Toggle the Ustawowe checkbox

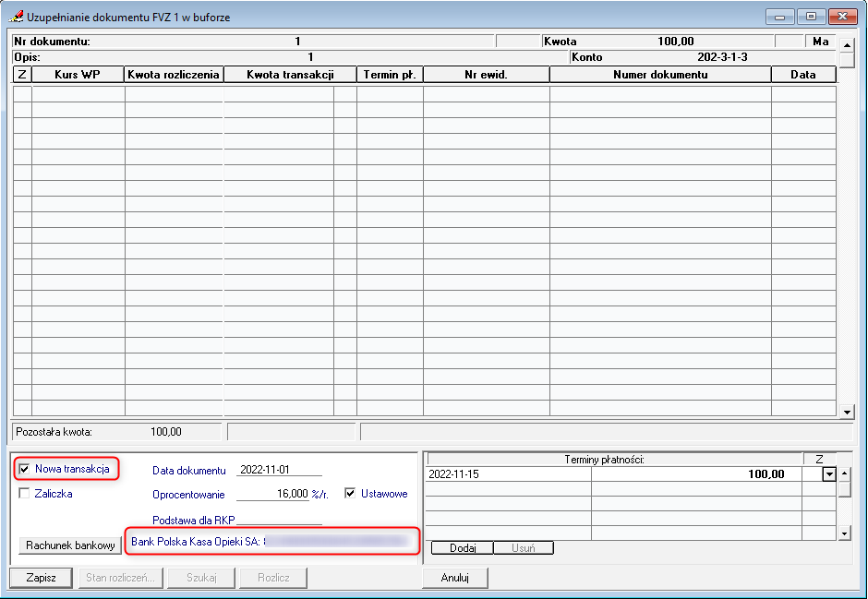[x=350, y=494]
